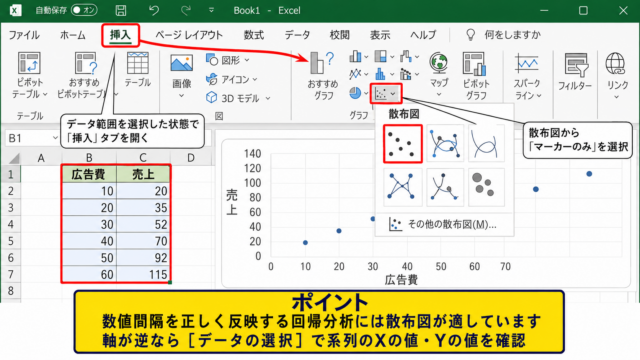Click cell 広告費 header
Viewport: 640px width, 360px height.
(89, 174)
